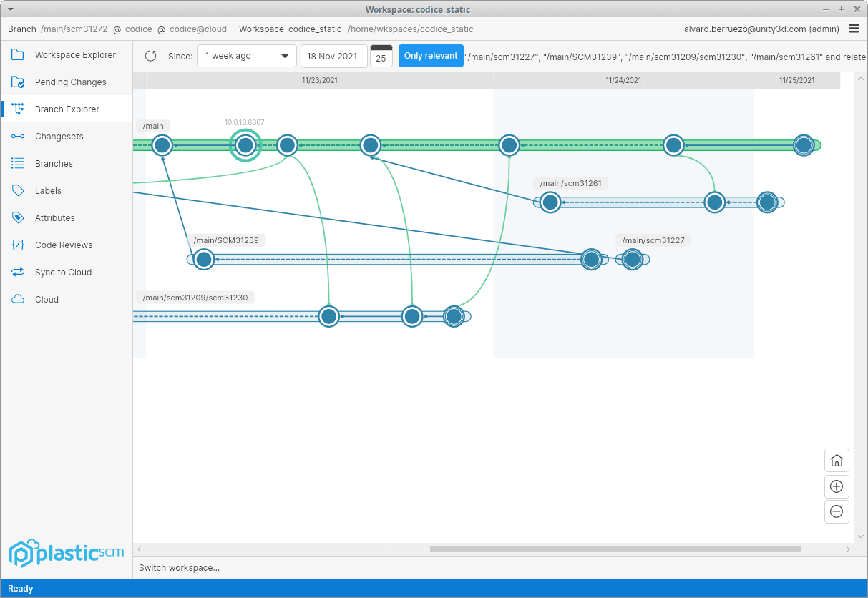
Task: Click the zoom in button on the diagram
Action: tap(837, 486)
